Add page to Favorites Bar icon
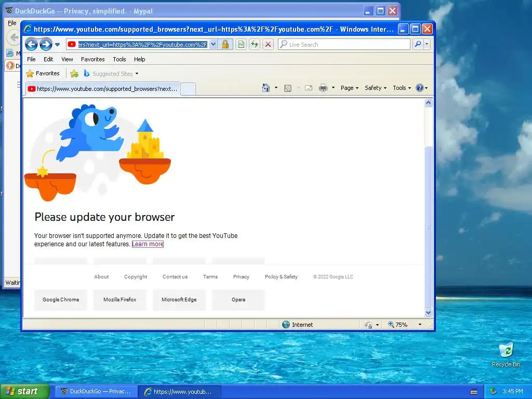532x399 pixels. coord(74,73)
